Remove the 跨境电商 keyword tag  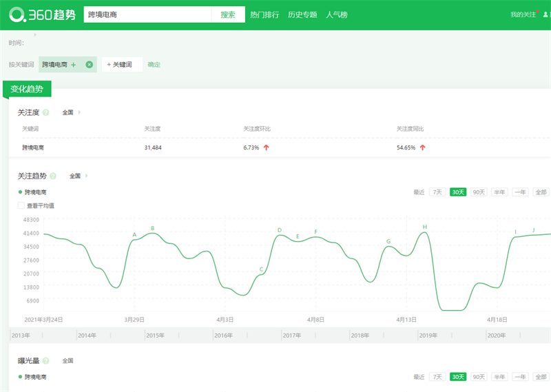(90, 65)
